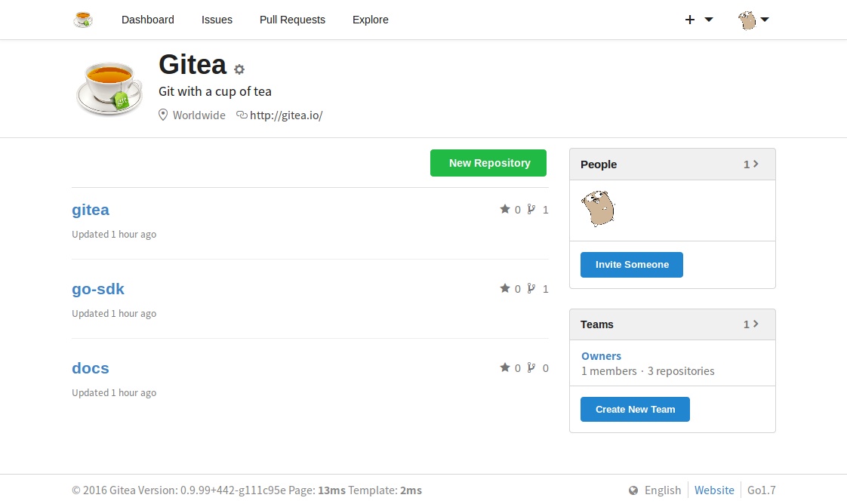Go to Dashboard in top navigation

point(148,20)
